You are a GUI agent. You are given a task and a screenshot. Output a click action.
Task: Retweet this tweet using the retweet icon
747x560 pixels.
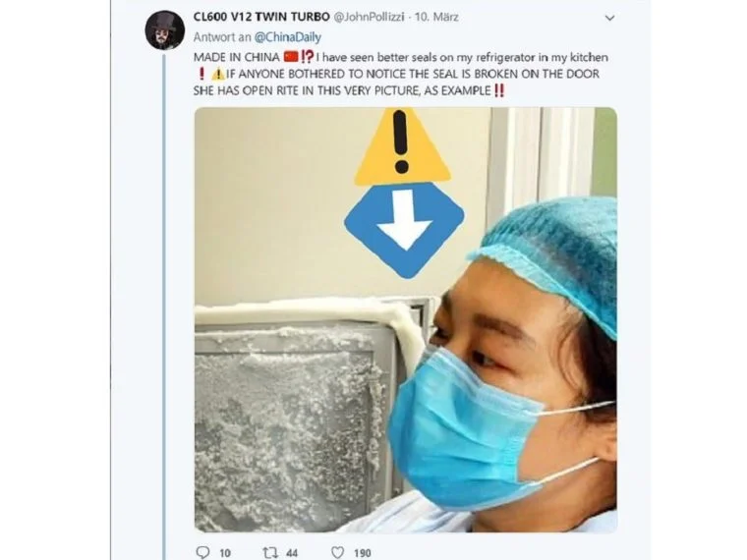(269, 552)
